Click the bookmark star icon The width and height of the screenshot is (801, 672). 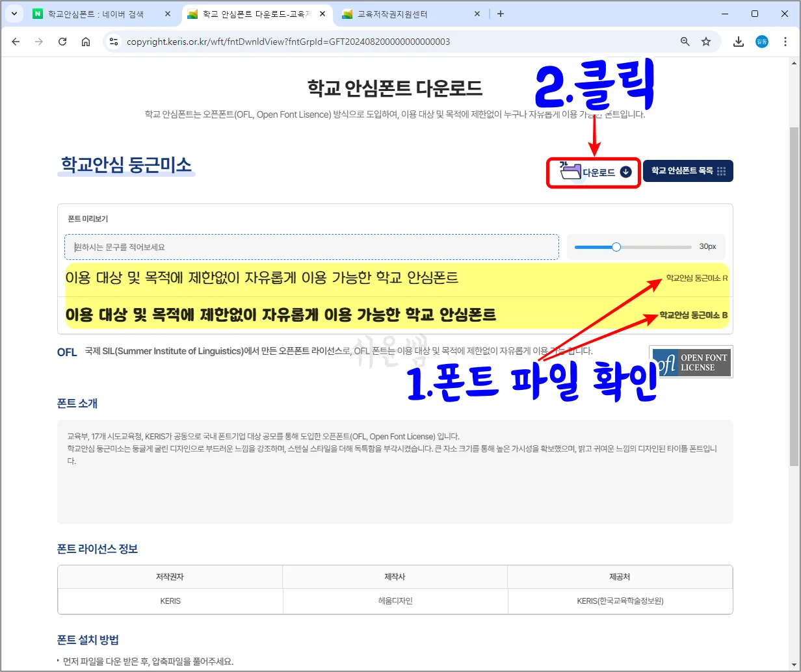[707, 41]
